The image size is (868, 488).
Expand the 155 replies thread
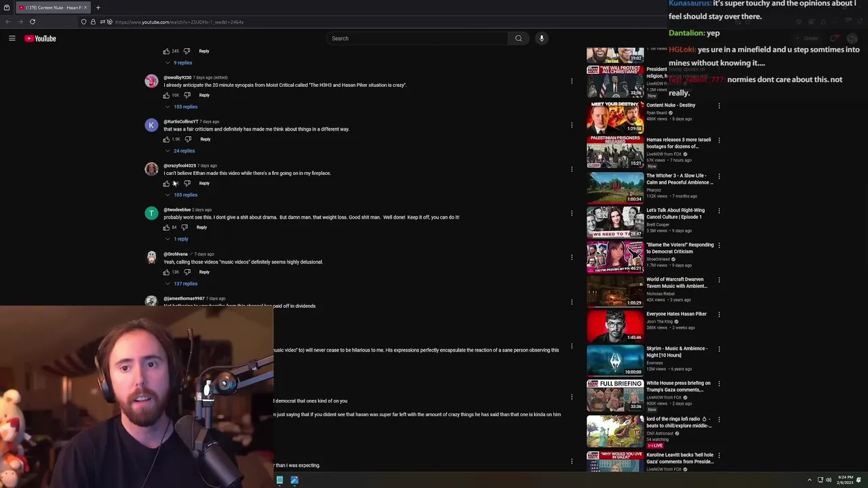181,107
